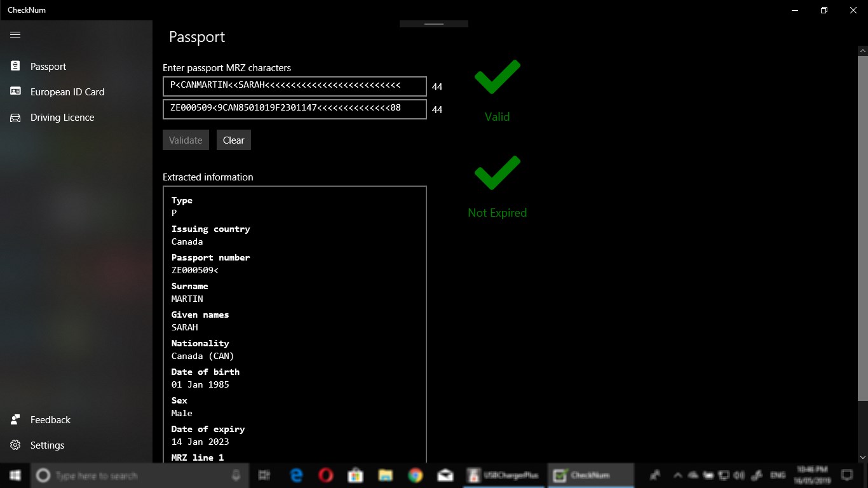Select Passport in the sidebar
This screenshot has height=488, width=868.
click(76, 66)
